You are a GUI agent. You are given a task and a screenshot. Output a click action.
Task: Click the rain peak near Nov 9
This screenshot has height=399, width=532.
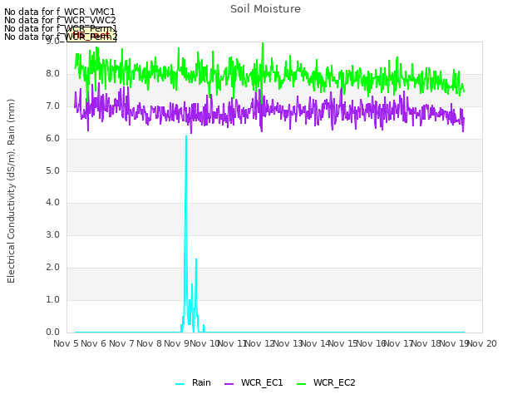point(186,136)
